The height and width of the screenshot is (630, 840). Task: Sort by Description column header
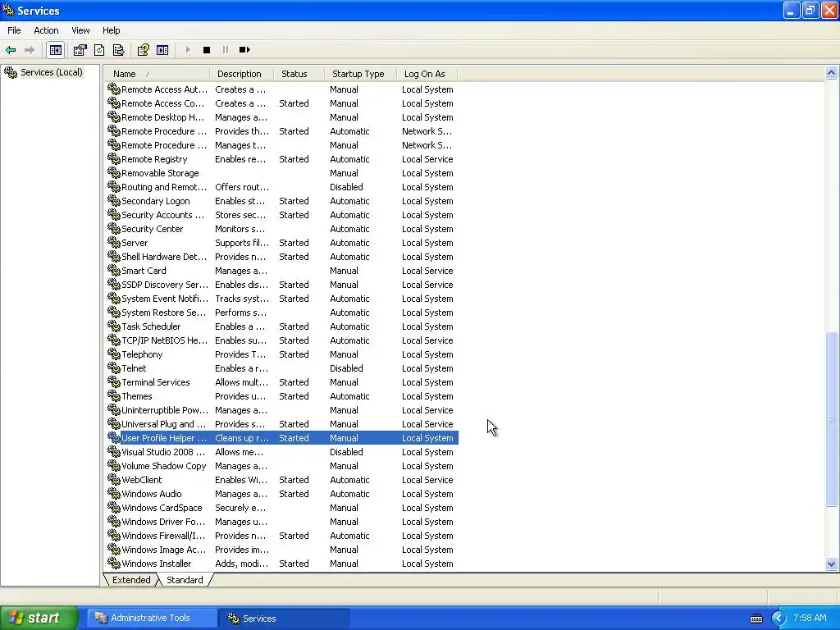[x=242, y=74]
